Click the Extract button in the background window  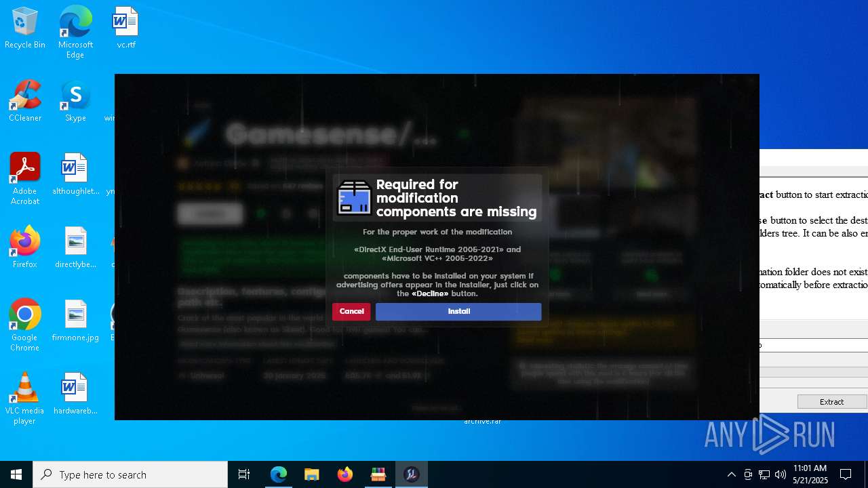832,402
